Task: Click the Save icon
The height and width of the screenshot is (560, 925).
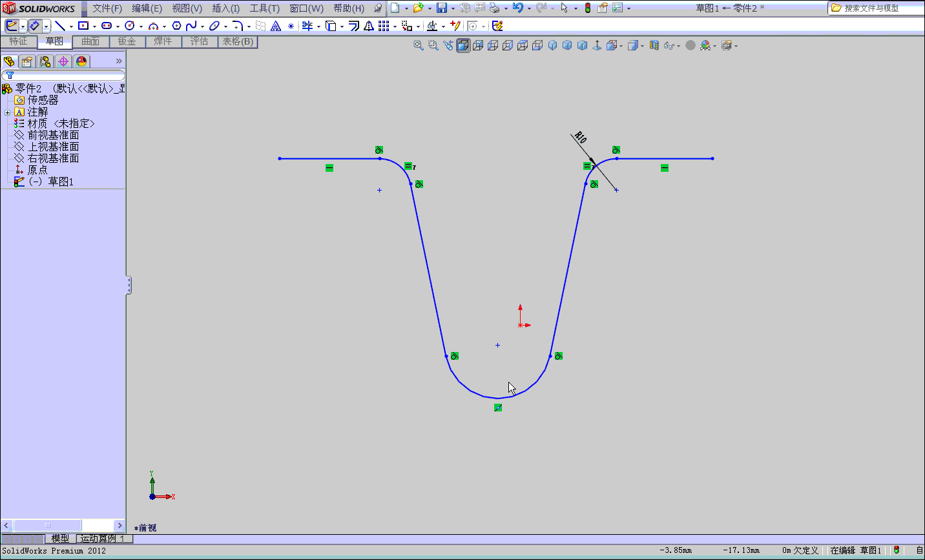Action: coord(442,8)
